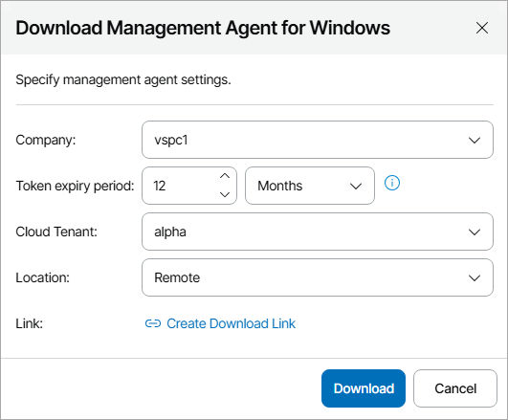The width and height of the screenshot is (508, 420).
Task: Cancel the download dialog
Action: click(x=455, y=388)
